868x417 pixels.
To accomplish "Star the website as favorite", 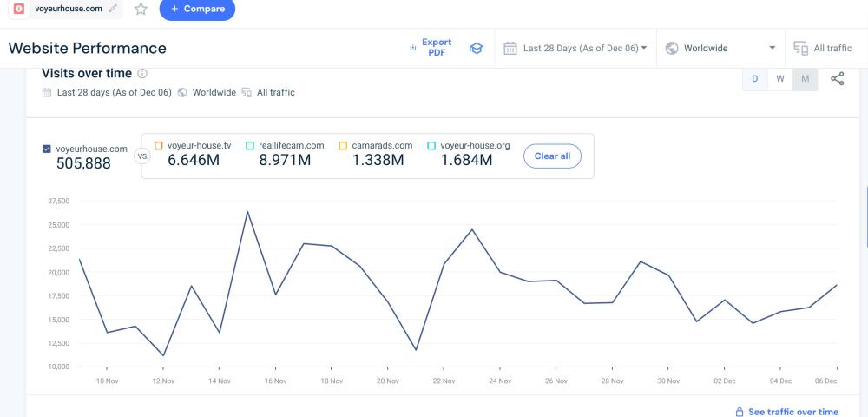I will point(141,9).
